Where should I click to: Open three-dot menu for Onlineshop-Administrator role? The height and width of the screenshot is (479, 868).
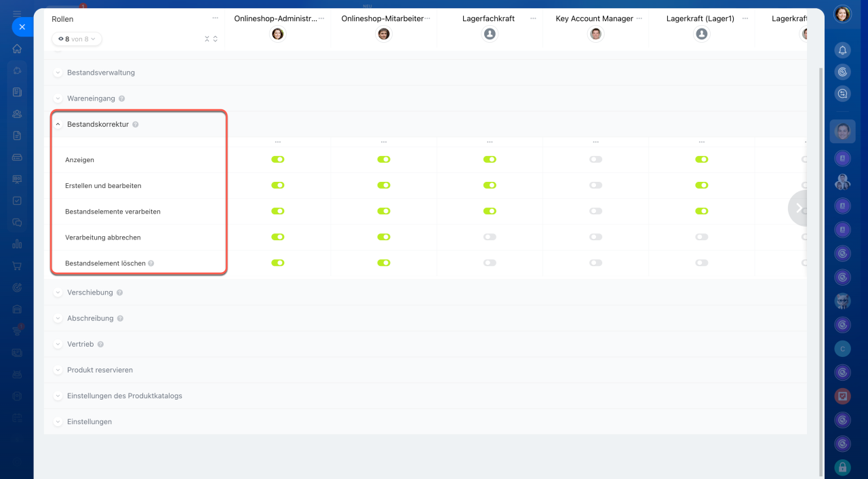321,18
